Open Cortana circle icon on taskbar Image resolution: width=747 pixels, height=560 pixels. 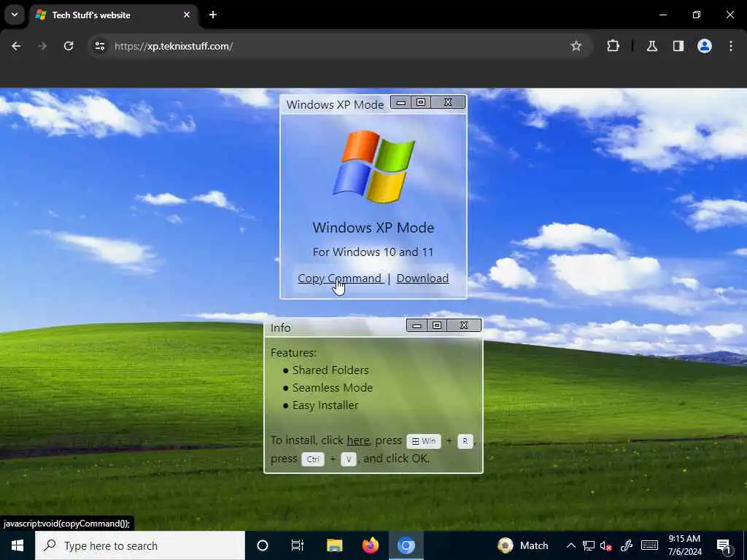click(263, 545)
